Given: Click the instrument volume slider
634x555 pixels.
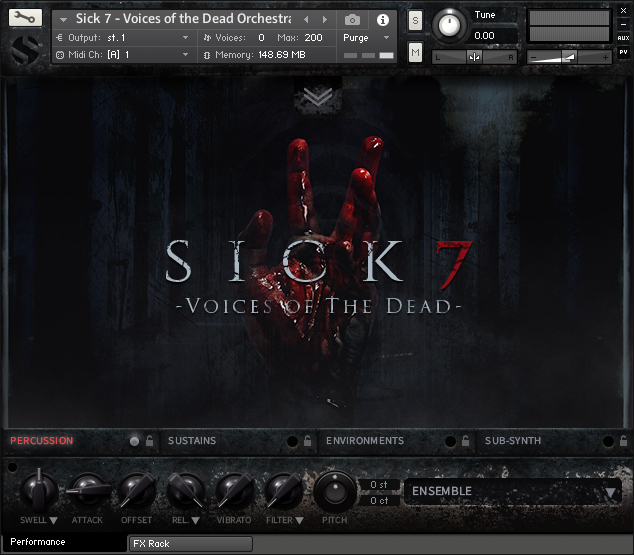Looking at the screenshot, I should [569, 57].
